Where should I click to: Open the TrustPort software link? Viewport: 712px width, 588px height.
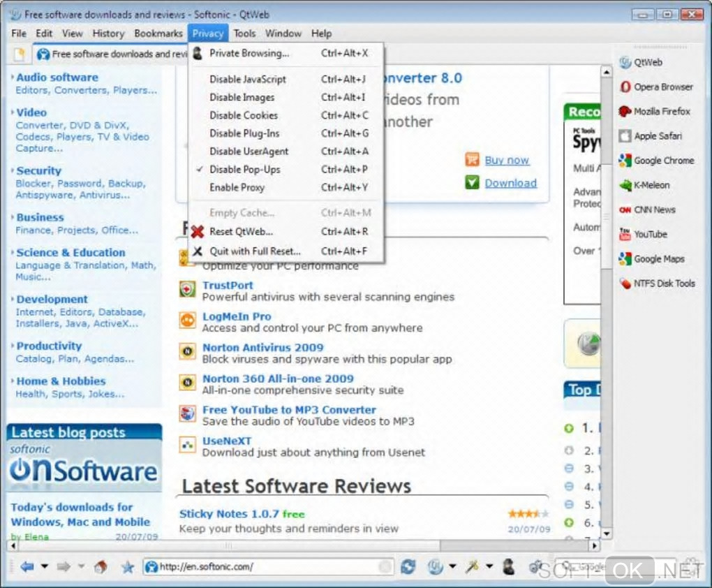[228, 286]
